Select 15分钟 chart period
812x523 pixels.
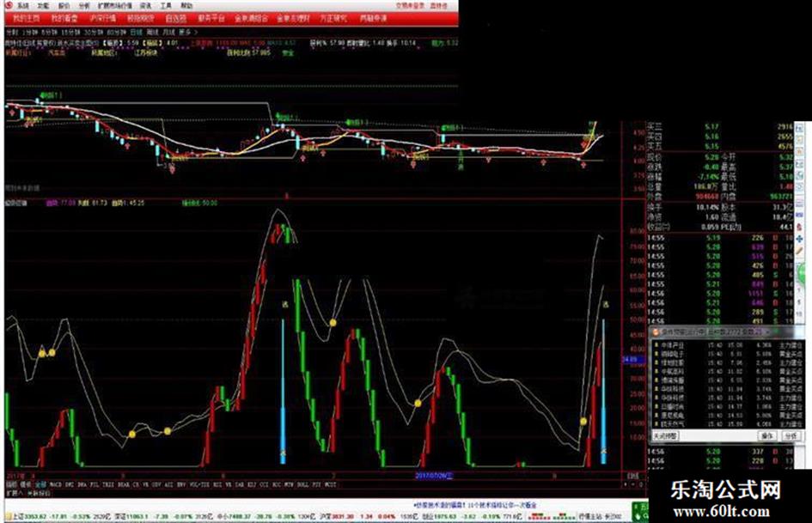(x=70, y=32)
